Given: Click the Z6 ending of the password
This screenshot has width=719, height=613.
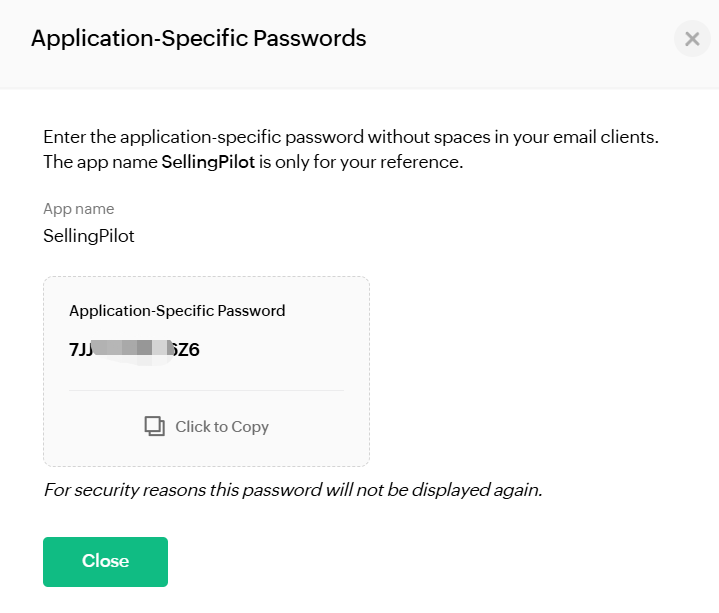Looking at the screenshot, I should [x=188, y=350].
